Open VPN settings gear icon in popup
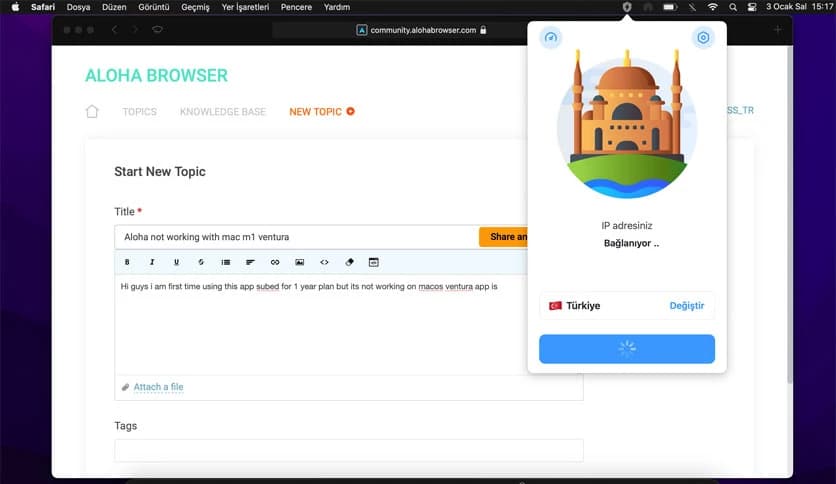Viewport: 836px width, 484px height. 703,38
